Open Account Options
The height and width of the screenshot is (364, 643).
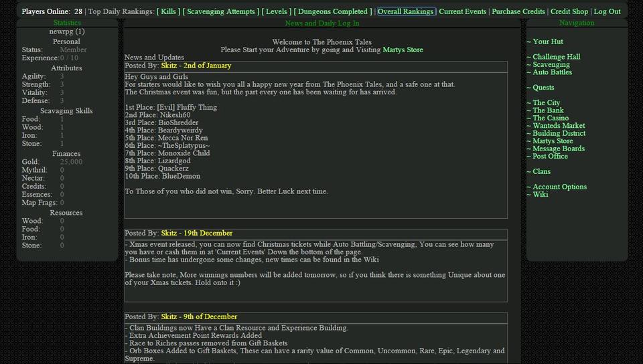(x=559, y=187)
